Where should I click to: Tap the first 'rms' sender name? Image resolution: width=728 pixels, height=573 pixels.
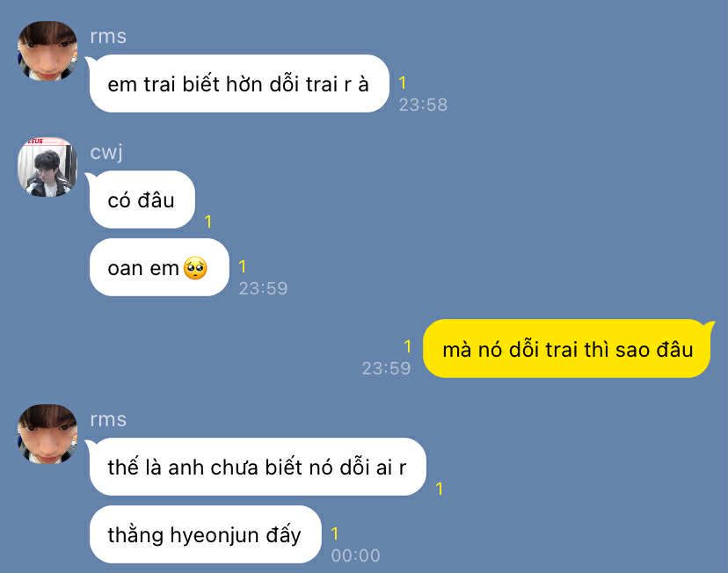pos(108,36)
